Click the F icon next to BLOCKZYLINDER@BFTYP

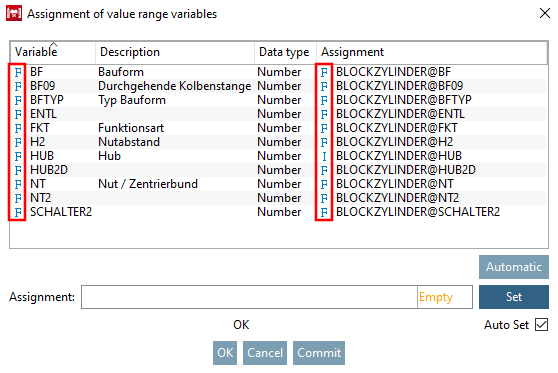(324, 100)
